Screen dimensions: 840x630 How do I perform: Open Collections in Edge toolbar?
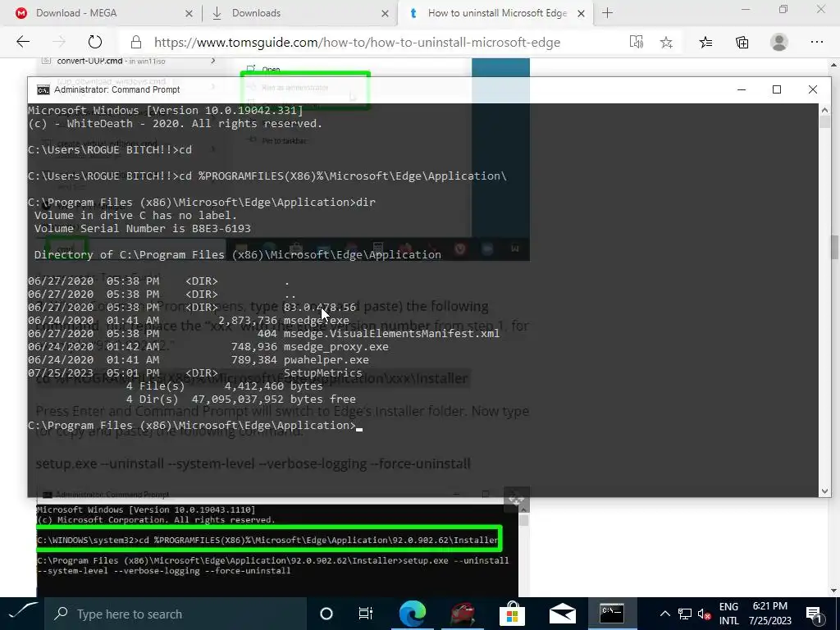click(742, 42)
